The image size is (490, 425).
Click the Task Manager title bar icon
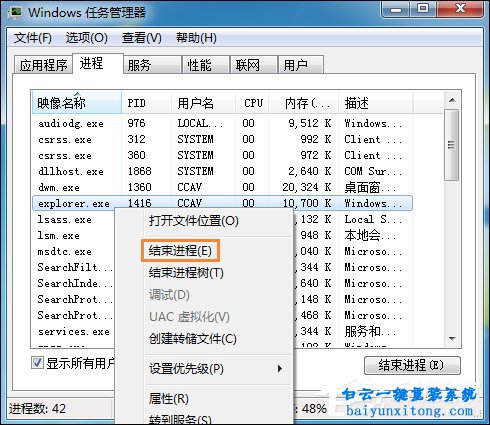[x=14, y=12]
